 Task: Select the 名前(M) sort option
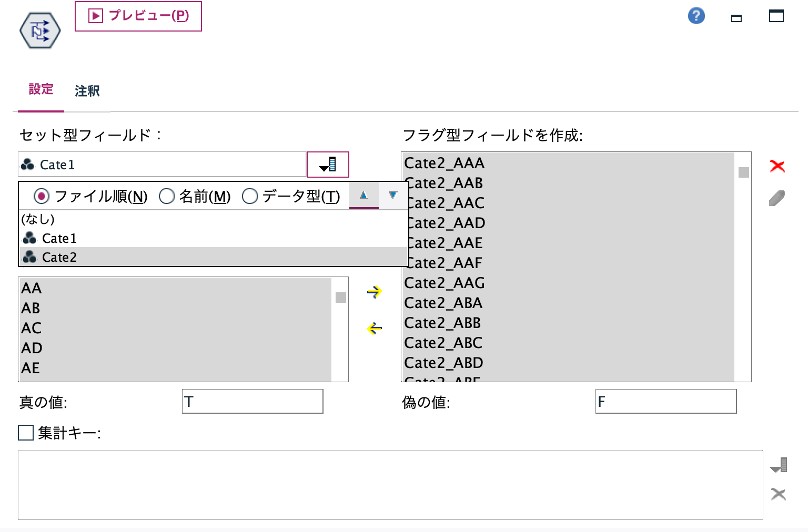tap(167, 196)
